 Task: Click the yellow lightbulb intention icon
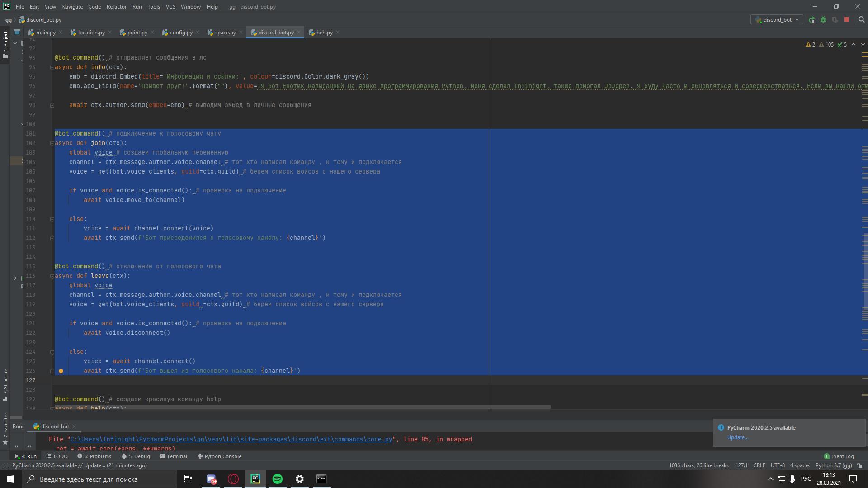pyautogui.click(x=61, y=371)
